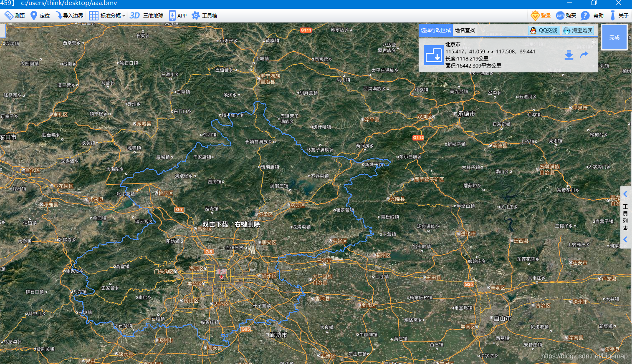Click the 密云区 district label

click(297, 205)
